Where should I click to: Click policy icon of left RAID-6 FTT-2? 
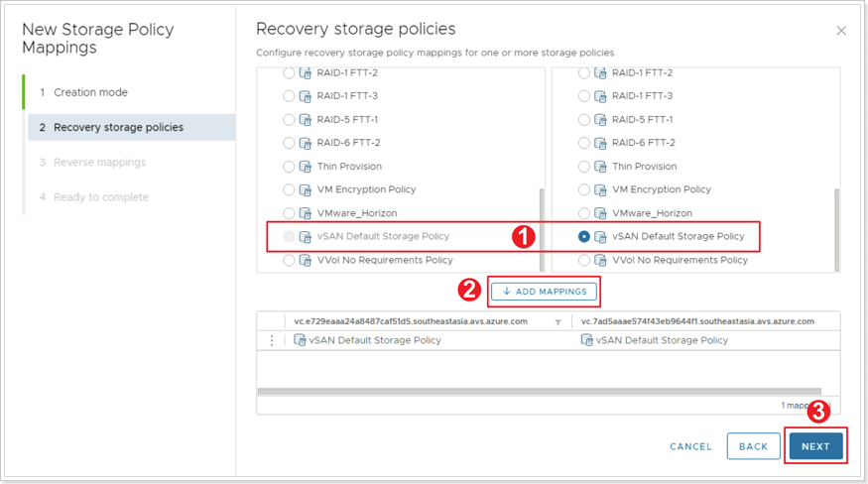306,143
